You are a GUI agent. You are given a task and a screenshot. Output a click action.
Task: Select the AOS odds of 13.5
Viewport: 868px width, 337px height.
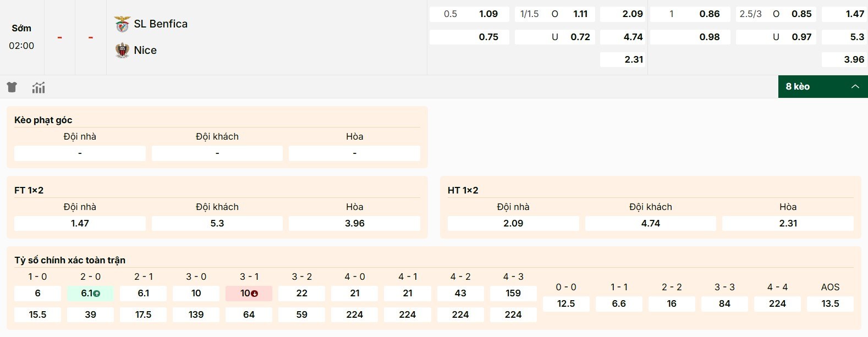pos(831,303)
